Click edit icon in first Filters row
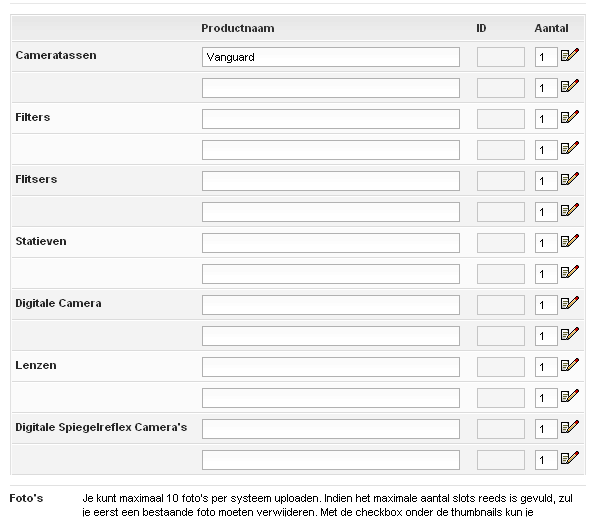The height and width of the screenshot is (517, 603). 570,118
